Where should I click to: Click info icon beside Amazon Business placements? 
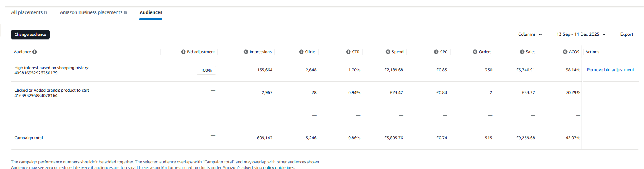(x=125, y=13)
